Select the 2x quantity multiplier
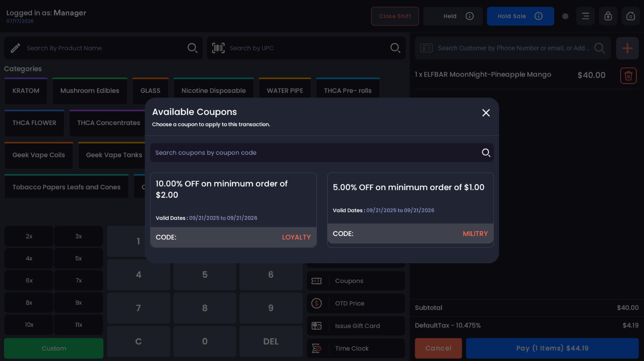The height and width of the screenshot is (361, 644). click(29, 236)
